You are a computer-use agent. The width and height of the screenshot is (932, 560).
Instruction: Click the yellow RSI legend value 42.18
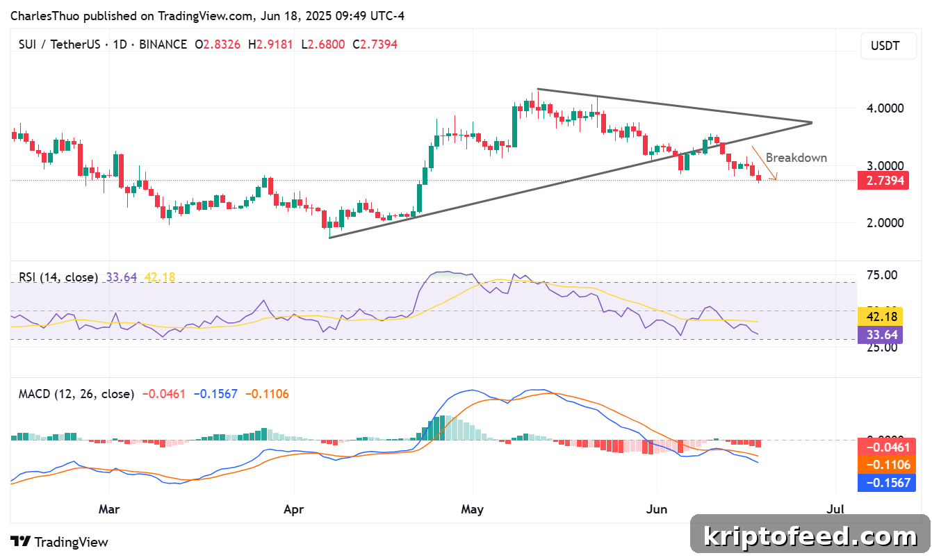pyautogui.click(x=159, y=277)
